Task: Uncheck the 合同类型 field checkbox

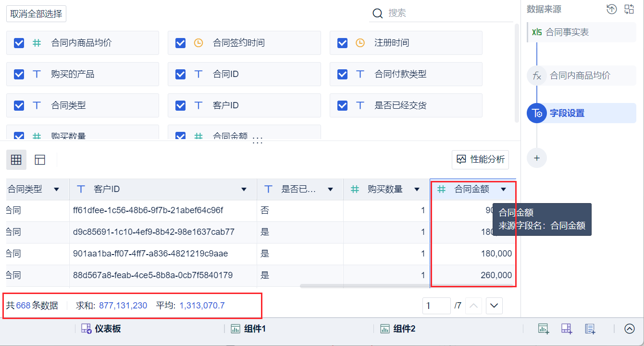Action: click(19, 105)
